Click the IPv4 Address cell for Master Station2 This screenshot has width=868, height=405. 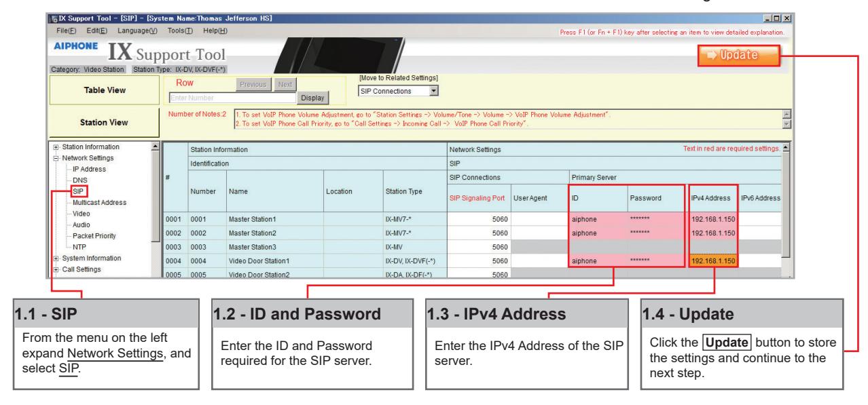(x=712, y=232)
